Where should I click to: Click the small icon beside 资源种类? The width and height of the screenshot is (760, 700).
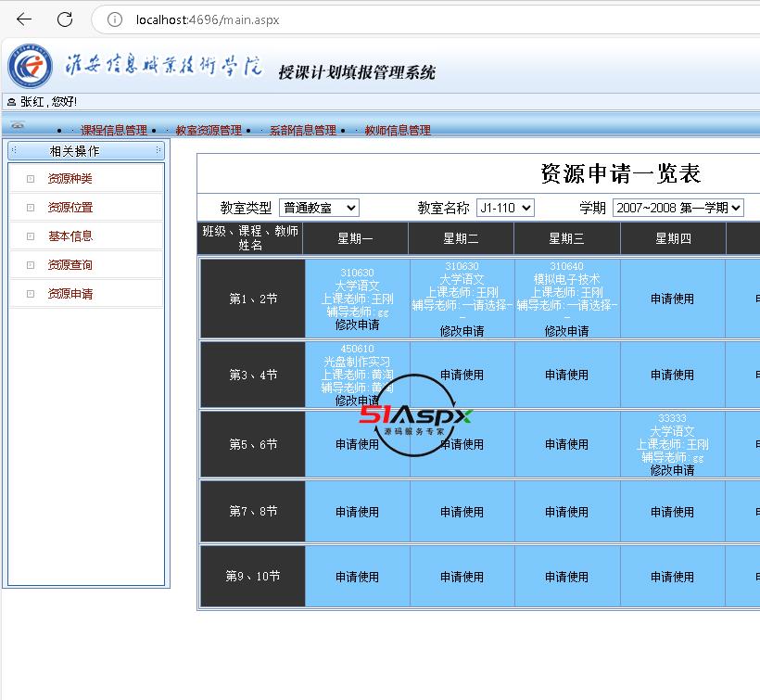(x=31, y=179)
